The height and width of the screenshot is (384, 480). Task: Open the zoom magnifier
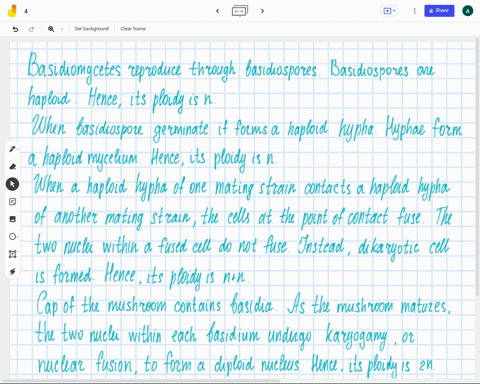(x=51, y=29)
